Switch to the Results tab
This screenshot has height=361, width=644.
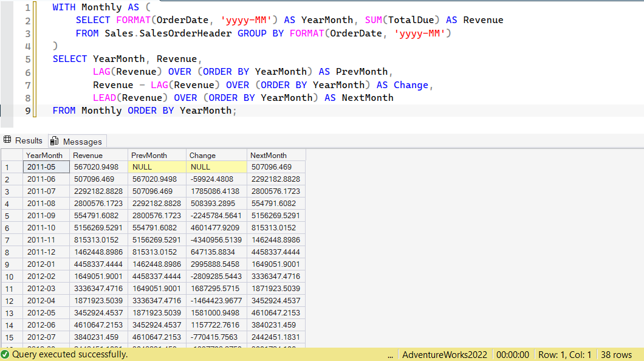click(x=24, y=141)
